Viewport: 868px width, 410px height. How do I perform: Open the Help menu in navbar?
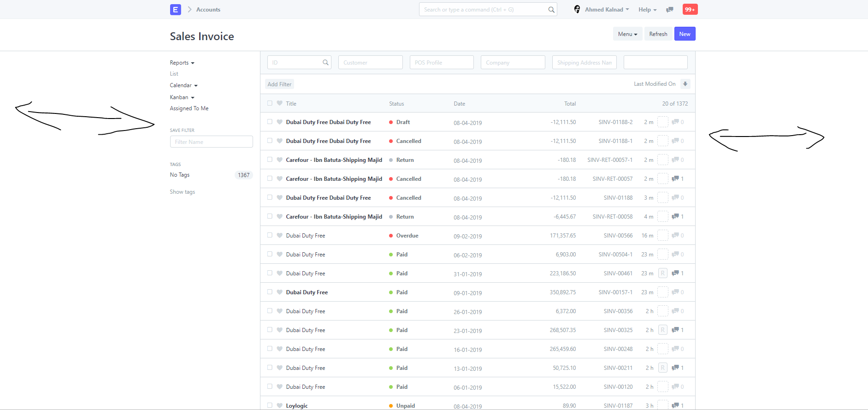(x=647, y=9)
